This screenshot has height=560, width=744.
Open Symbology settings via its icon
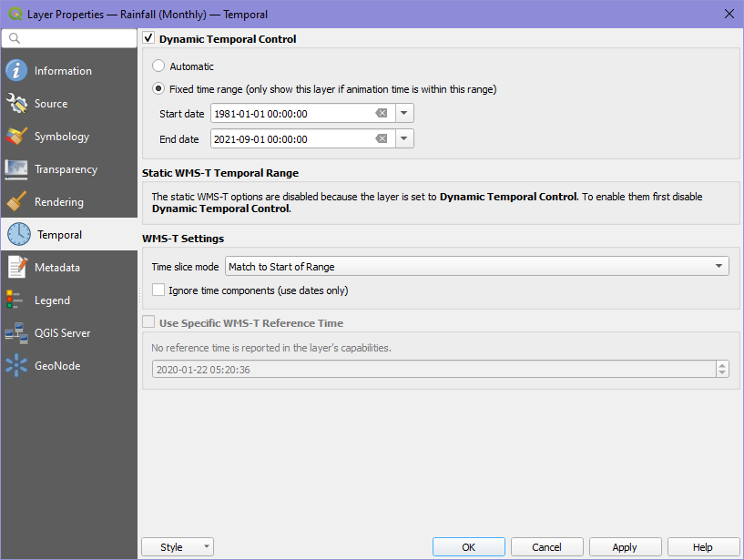click(x=17, y=136)
